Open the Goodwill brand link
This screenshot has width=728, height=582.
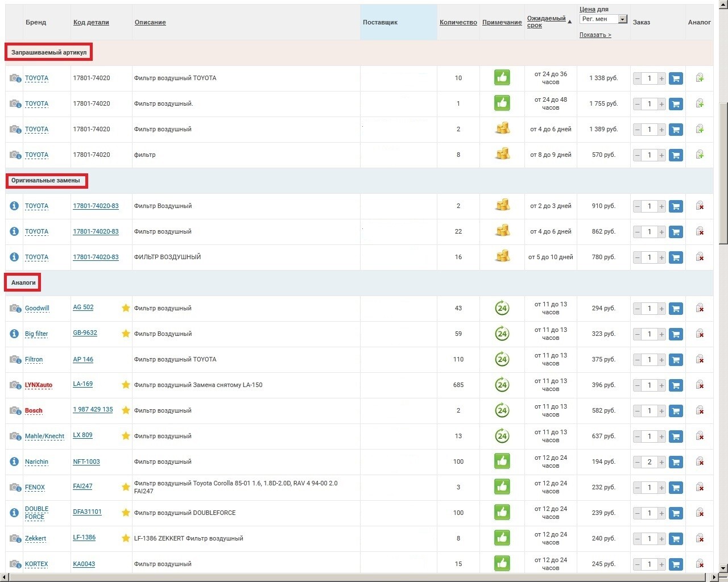pos(37,308)
